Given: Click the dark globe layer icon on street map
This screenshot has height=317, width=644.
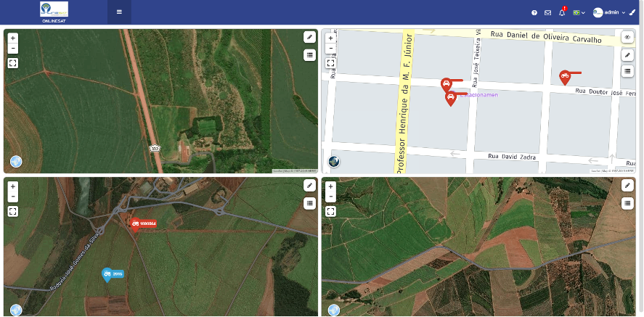Looking at the screenshot, I should click(334, 162).
